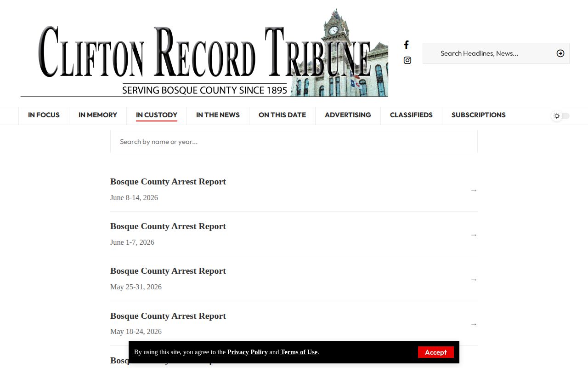Screen dimensions: 588x368
Task: Open the June 8-14, 2026 arrest report
Action: (x=294, y=190)
